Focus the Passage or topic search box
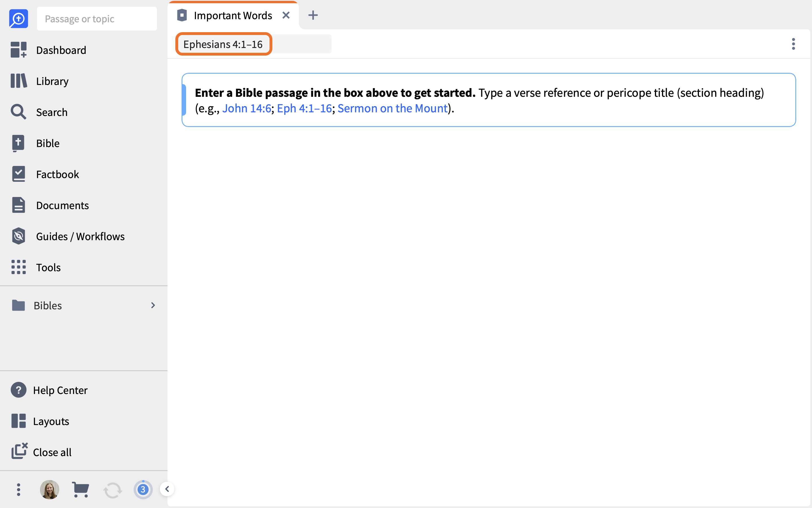 97,19
